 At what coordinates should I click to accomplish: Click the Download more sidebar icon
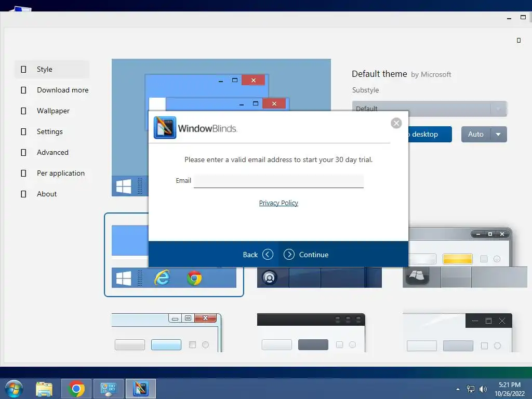[23, 90]
